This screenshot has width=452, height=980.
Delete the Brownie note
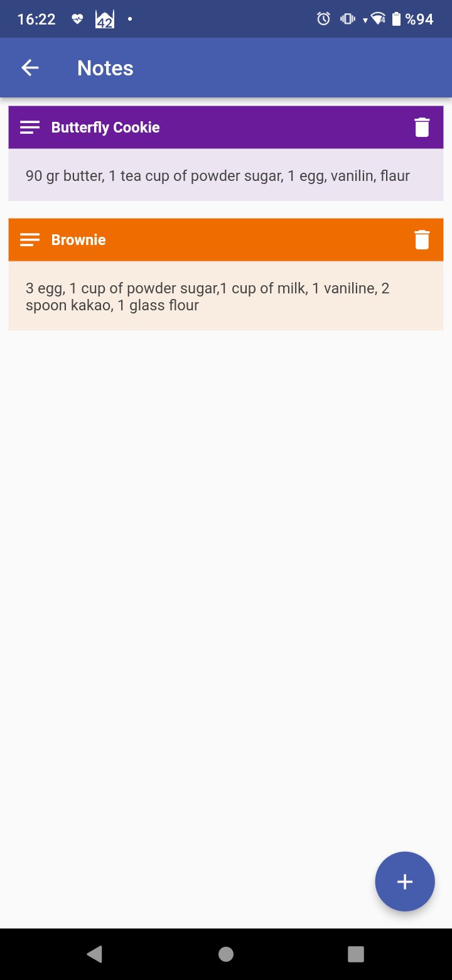coord(422,240)
